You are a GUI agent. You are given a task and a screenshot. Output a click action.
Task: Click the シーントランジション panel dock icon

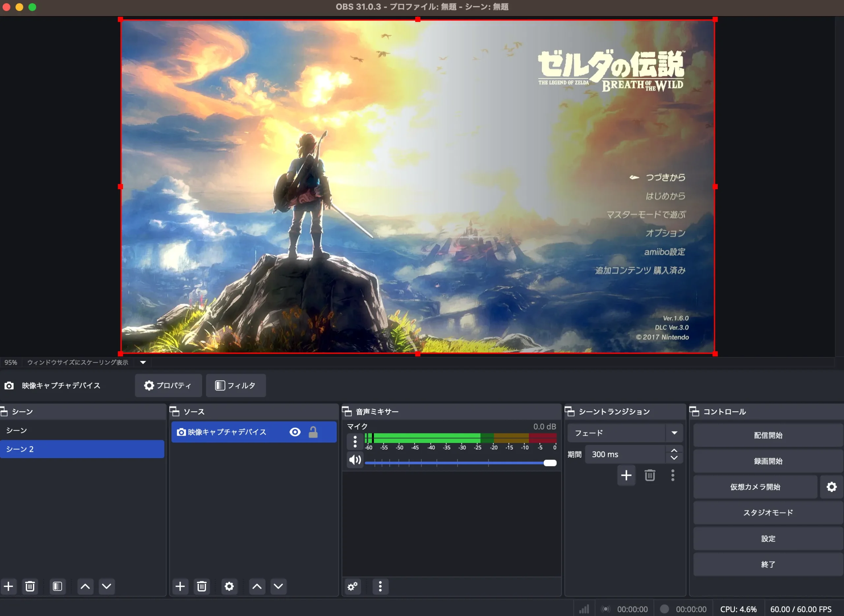tap(570, 411)
